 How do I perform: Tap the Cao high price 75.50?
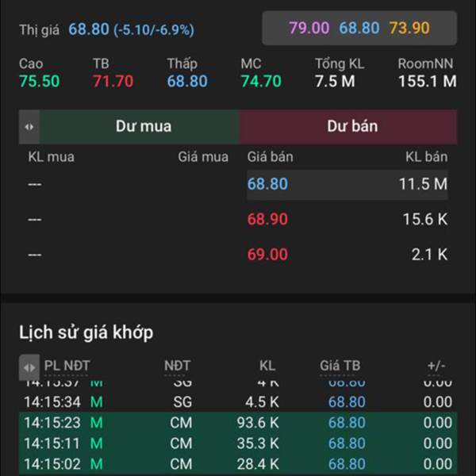pos(40,81)
